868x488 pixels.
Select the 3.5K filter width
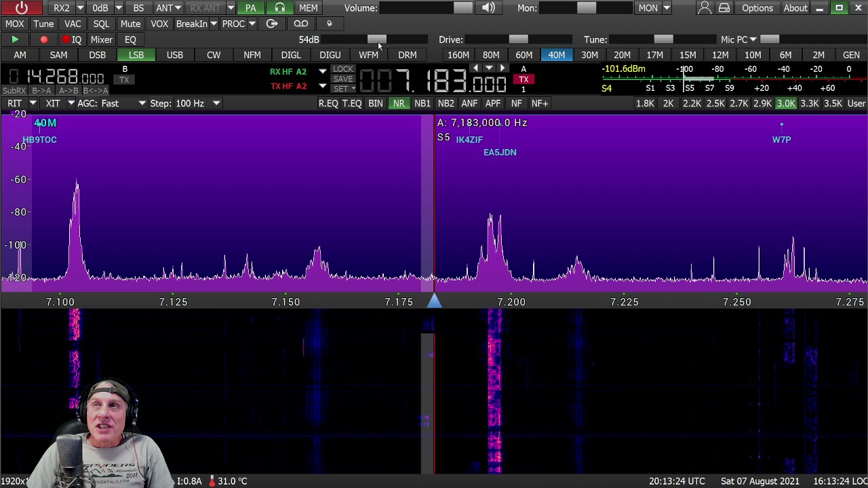coord(833,103)
